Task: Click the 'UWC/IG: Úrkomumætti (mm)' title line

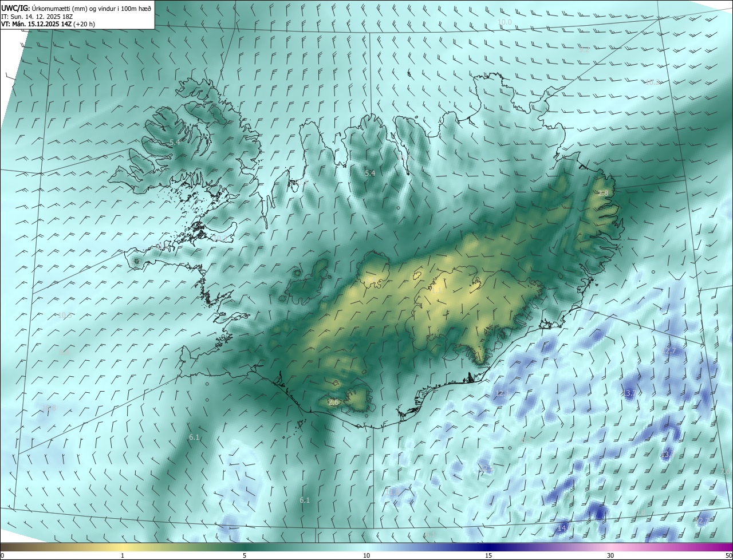Action: tap(76, 8)
